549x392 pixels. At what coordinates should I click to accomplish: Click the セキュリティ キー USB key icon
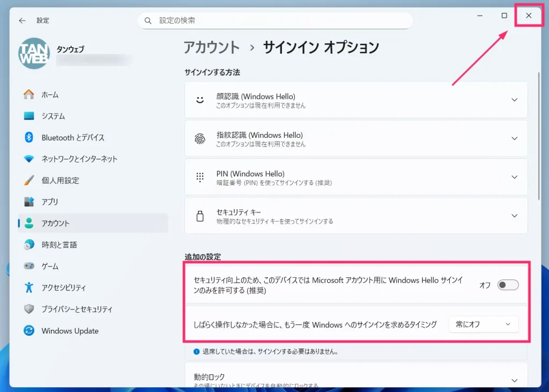(200, 216)
